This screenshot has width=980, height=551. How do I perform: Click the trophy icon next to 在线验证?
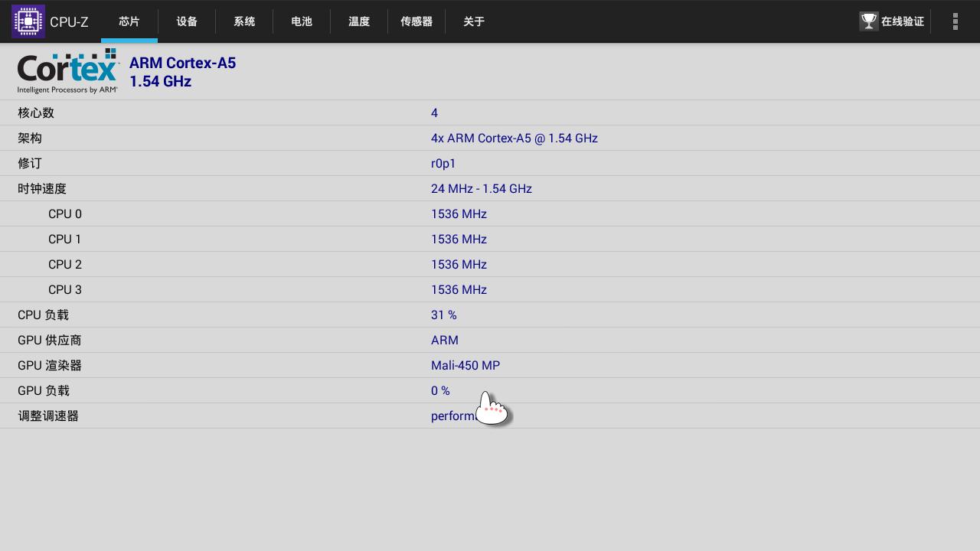pos(868,21)
